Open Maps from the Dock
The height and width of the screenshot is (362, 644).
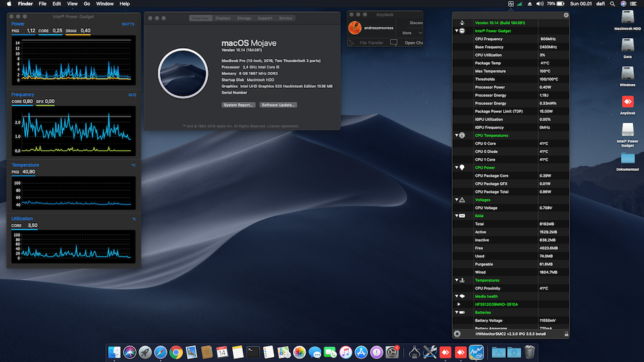pos(284,352)
